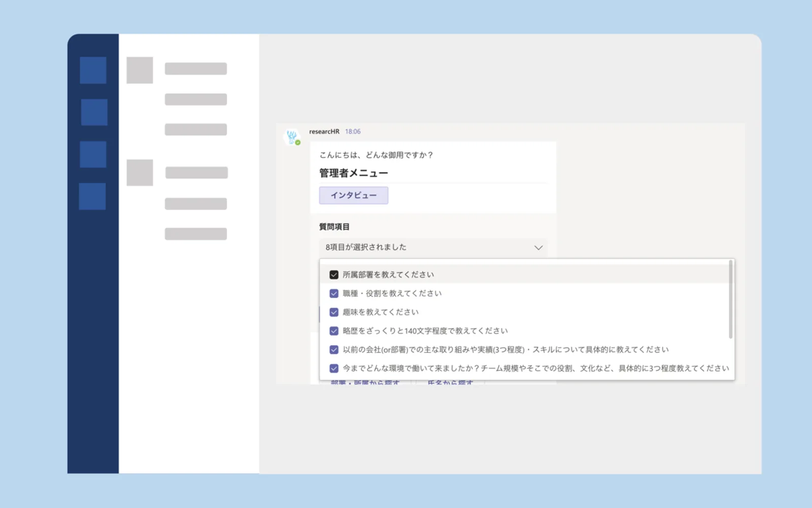
Task: Click the 質問項目 label
Action: coord(334,227)
